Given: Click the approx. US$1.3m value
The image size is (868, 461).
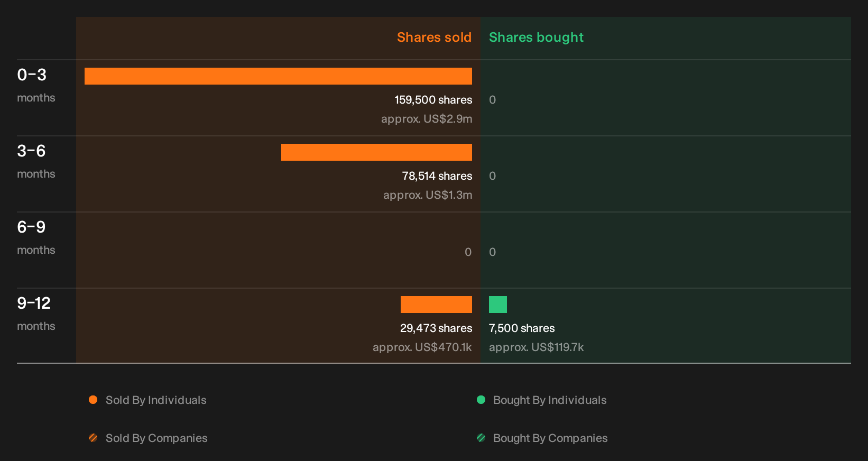Looking at the screenshot, I should (428, 195).
